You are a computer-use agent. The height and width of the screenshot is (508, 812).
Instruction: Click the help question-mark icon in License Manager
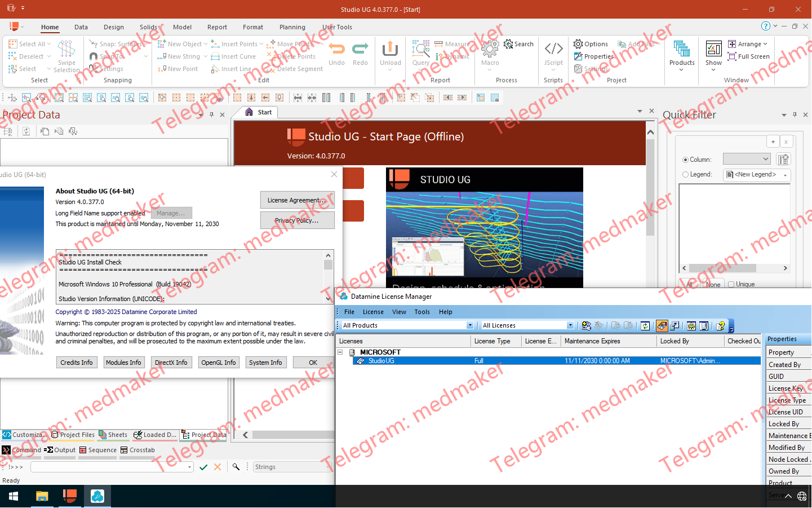coord(721,325)
